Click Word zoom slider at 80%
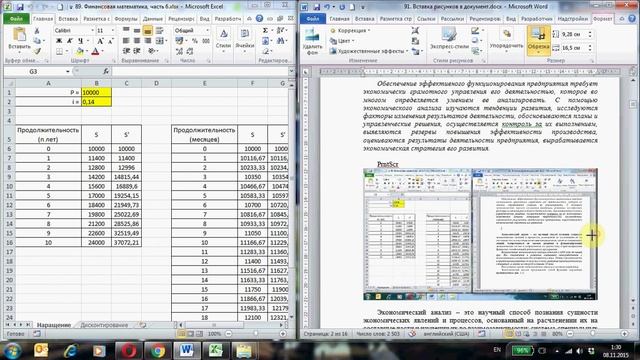 (593, 334)
